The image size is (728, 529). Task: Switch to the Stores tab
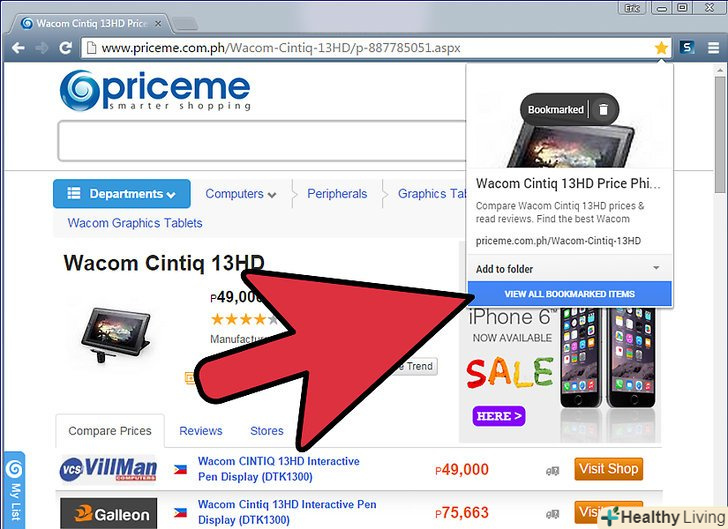pyautogui.click(x=266, y=431)
